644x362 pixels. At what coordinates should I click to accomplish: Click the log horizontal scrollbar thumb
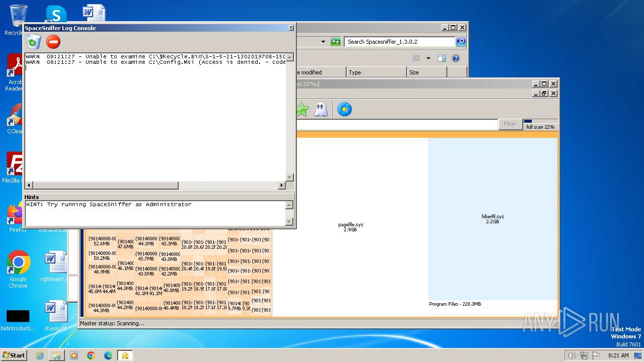(105, 186)
